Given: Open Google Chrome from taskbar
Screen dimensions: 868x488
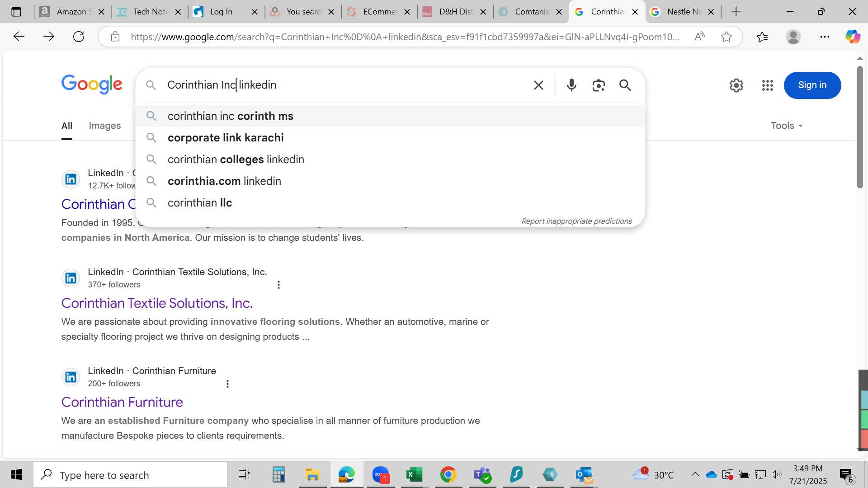Looking at the screenshot, I should 448,475.
